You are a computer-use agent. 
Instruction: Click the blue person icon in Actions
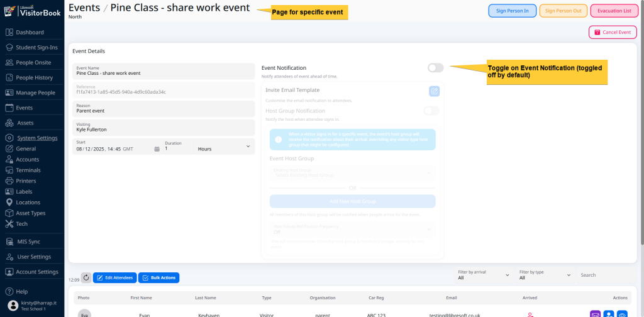click(x=609, y=314)
